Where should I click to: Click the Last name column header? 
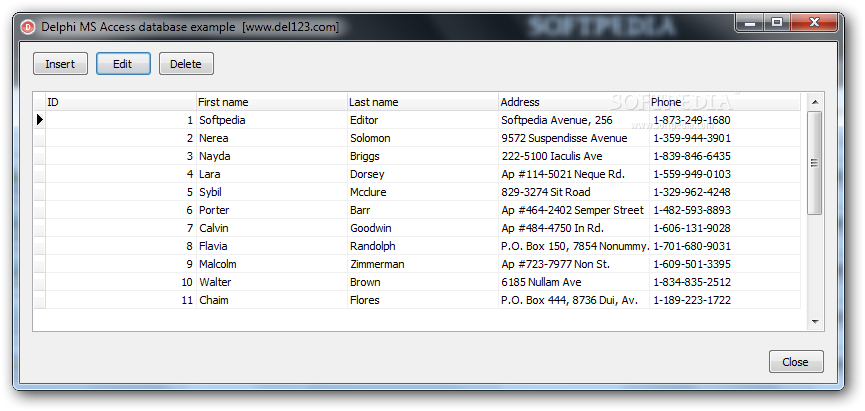tap(423, 102)
